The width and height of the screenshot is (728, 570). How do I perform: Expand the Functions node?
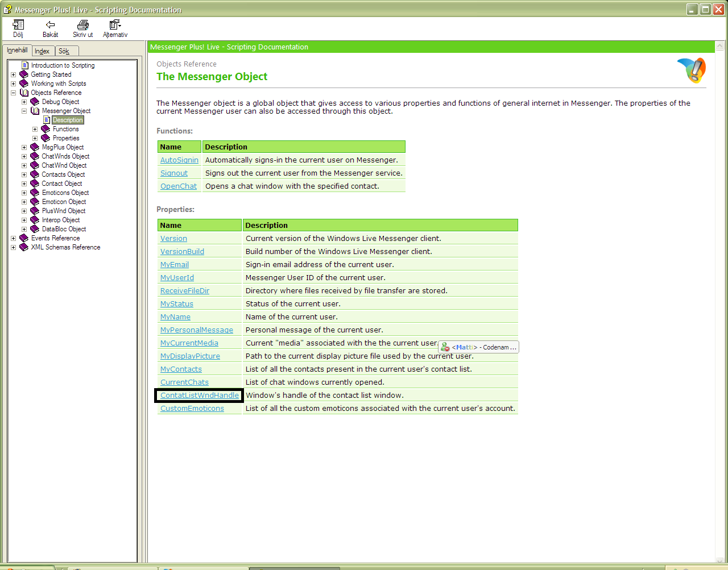[x=35, y=129]
